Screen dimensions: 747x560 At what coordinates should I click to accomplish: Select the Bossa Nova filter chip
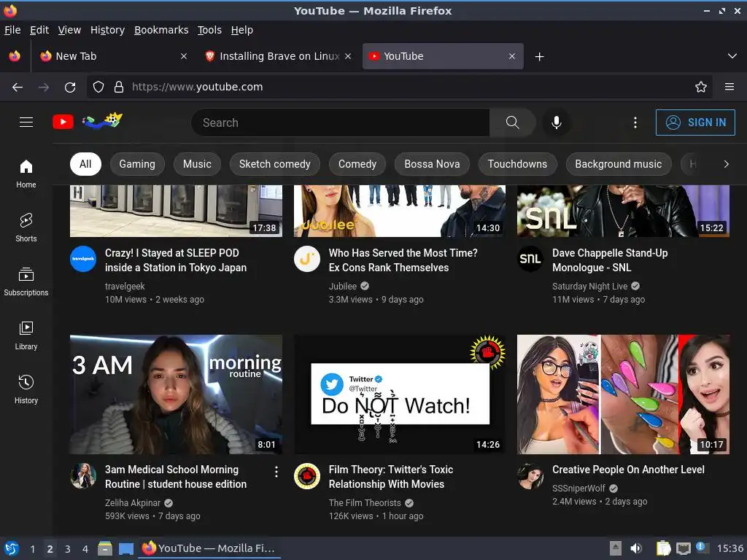[432, 164]
